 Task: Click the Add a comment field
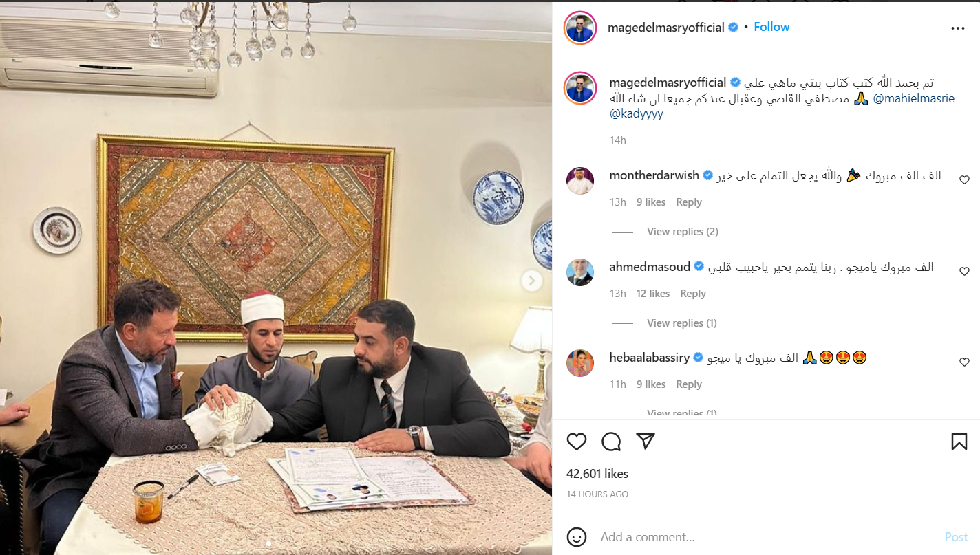(x=764, y=537)
